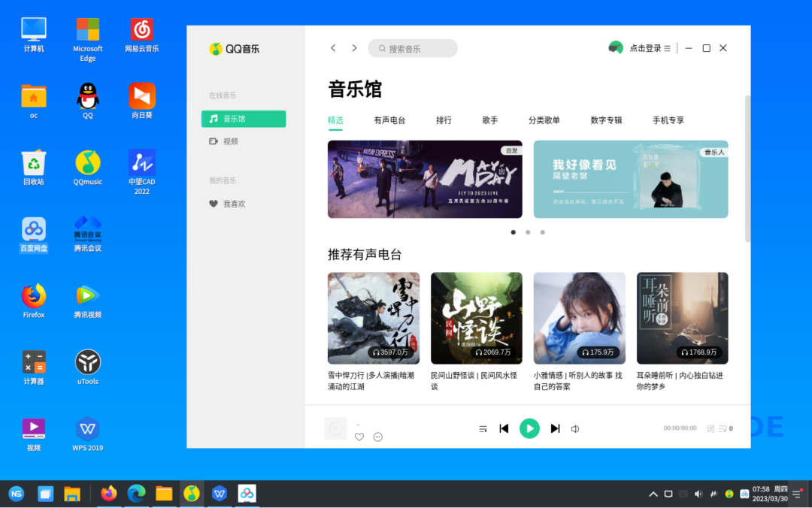This screenshot has width=812, height=508.
Task: Like the current song with heart icon
Action: (x=359, y=437)
